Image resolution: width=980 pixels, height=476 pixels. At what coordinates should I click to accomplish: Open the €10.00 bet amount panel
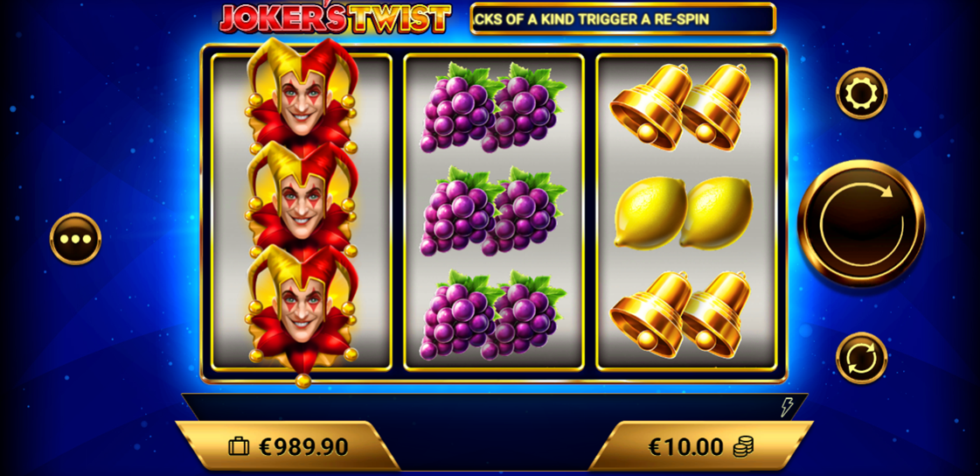[701, 446]
